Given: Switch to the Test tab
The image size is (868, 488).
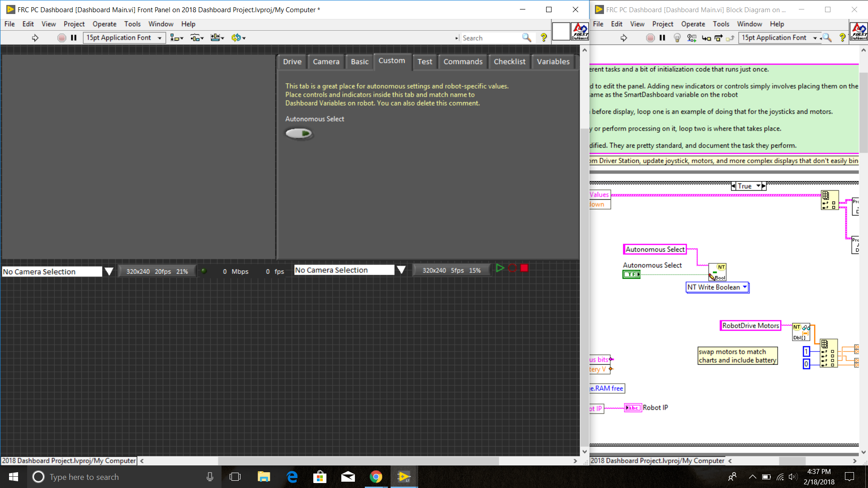Looking at the screenshot, I should [x=425, y=62].
